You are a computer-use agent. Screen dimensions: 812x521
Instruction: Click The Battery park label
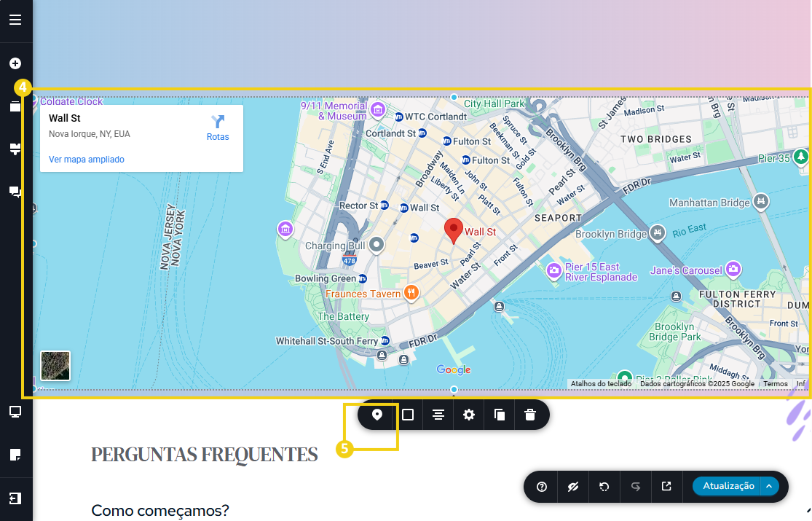[343, 316]
